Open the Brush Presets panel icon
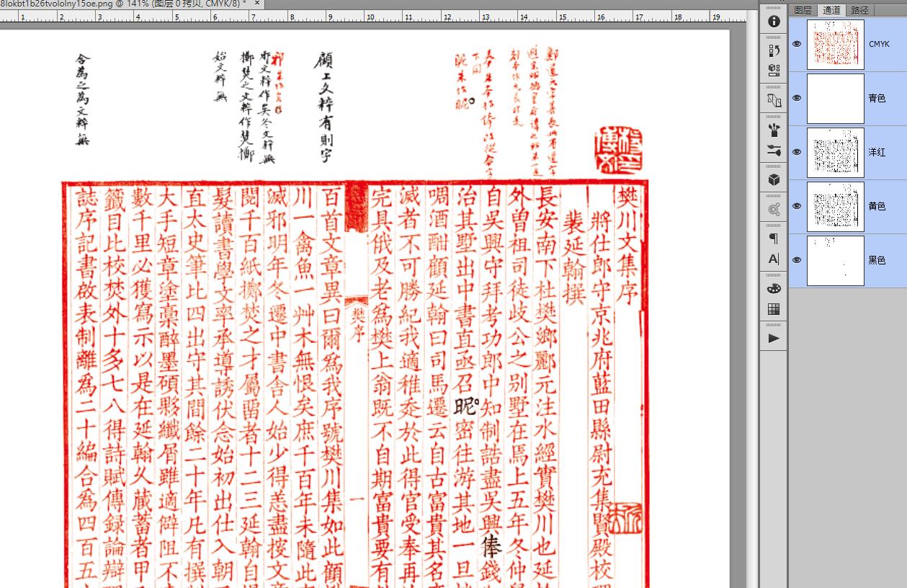 click(774, 130)
